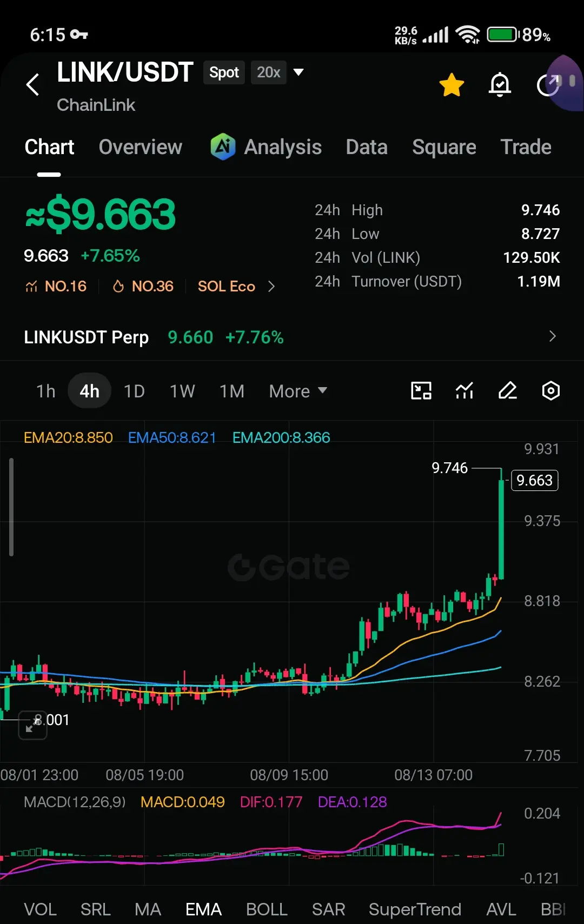Switch to the Chart tab
This screenshot has width=584, height=924.
click(x=49, y=147)
